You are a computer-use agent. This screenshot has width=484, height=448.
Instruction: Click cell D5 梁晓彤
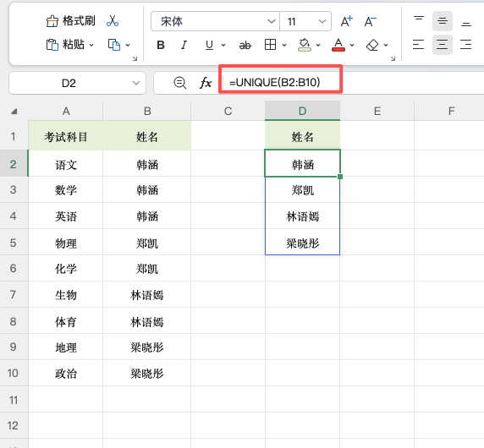[303, 243]
